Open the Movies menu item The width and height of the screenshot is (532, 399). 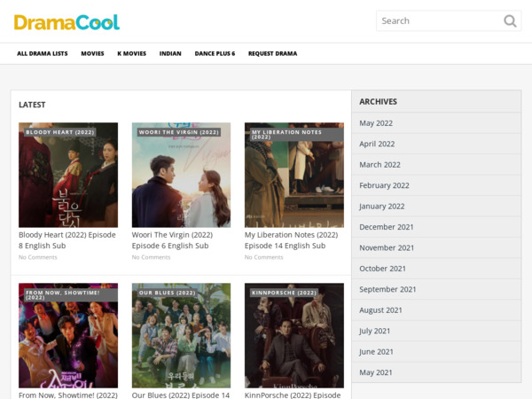point(92,53)
